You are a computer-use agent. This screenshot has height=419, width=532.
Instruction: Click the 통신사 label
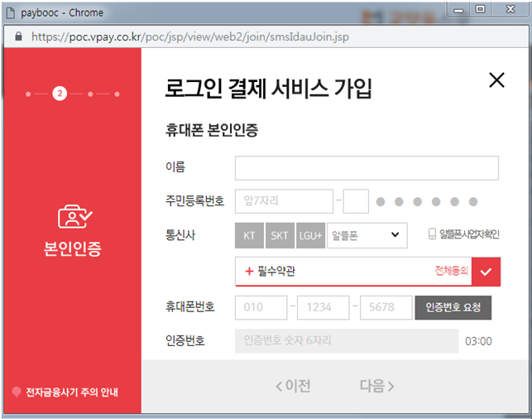coord(180,235)
